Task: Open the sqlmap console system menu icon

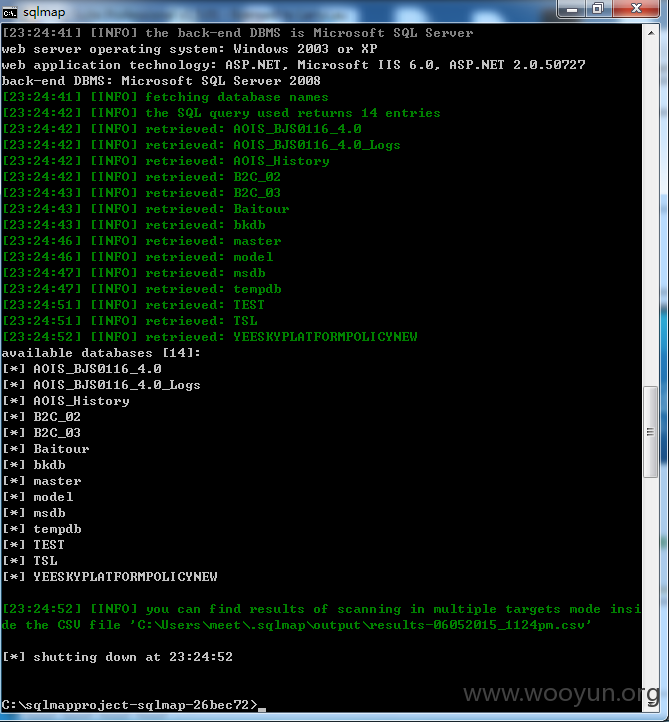Action: [x=9, y=12]
